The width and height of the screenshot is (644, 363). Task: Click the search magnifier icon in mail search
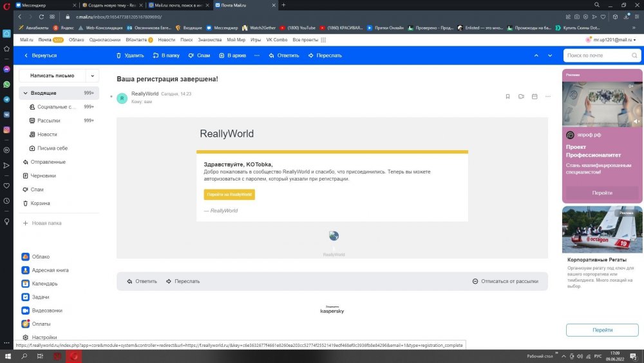(634, 55)
